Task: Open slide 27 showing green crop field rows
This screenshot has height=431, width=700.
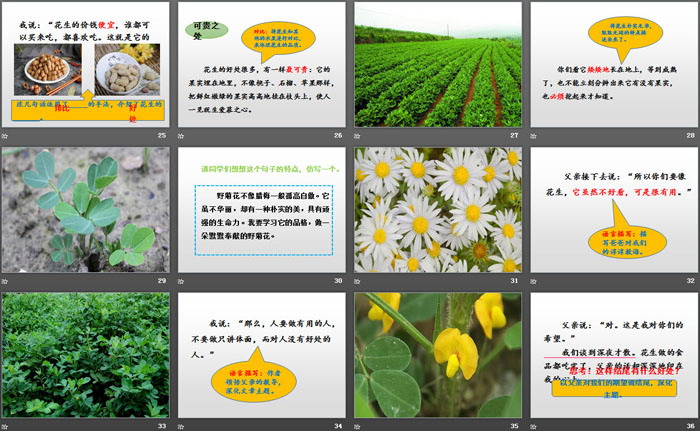Action: tap(438, 65)
